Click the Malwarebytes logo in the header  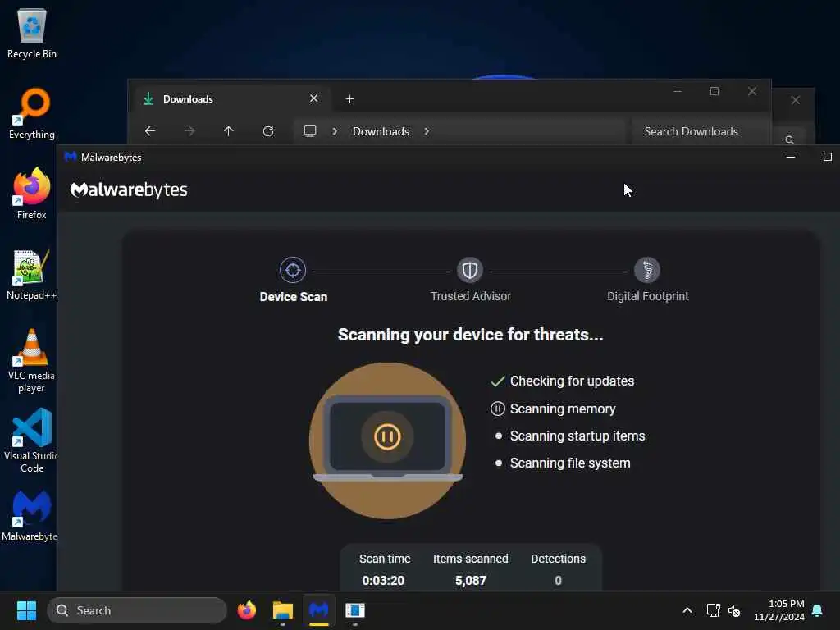point(129,189)
